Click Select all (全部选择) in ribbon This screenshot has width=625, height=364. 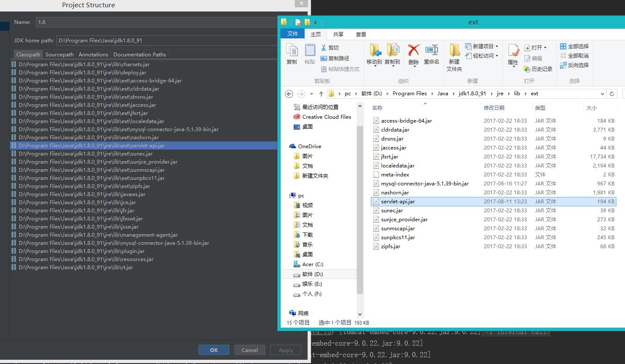tap(575, 46)
